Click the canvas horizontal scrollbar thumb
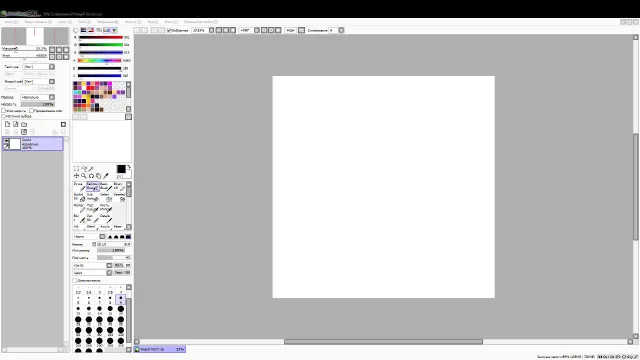 point(383,342)
